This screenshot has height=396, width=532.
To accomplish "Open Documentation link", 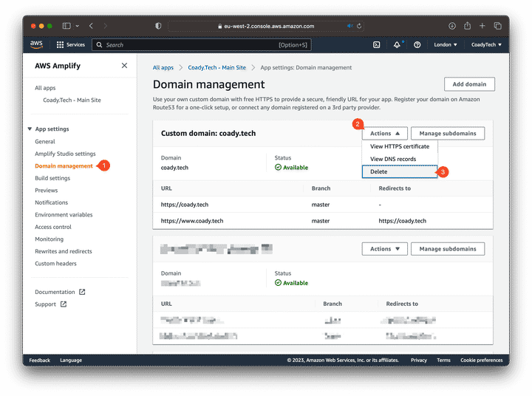I will click(55, 292).
